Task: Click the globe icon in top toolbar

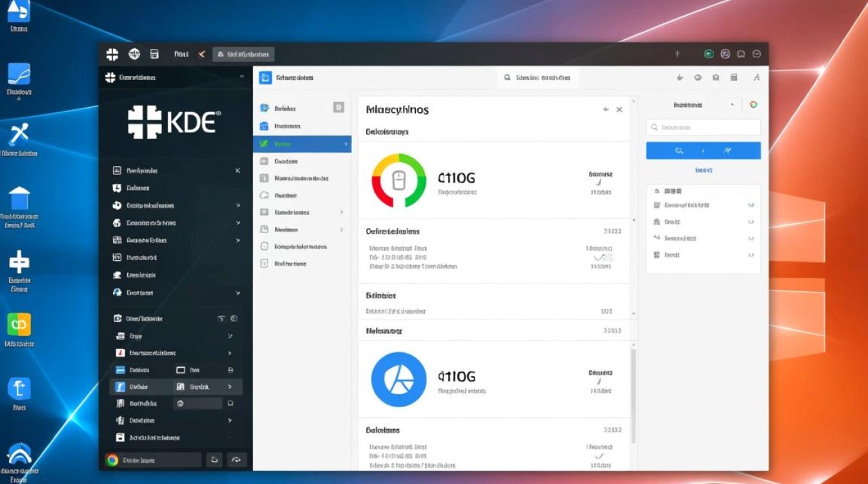Action: [x=134, y=54]
